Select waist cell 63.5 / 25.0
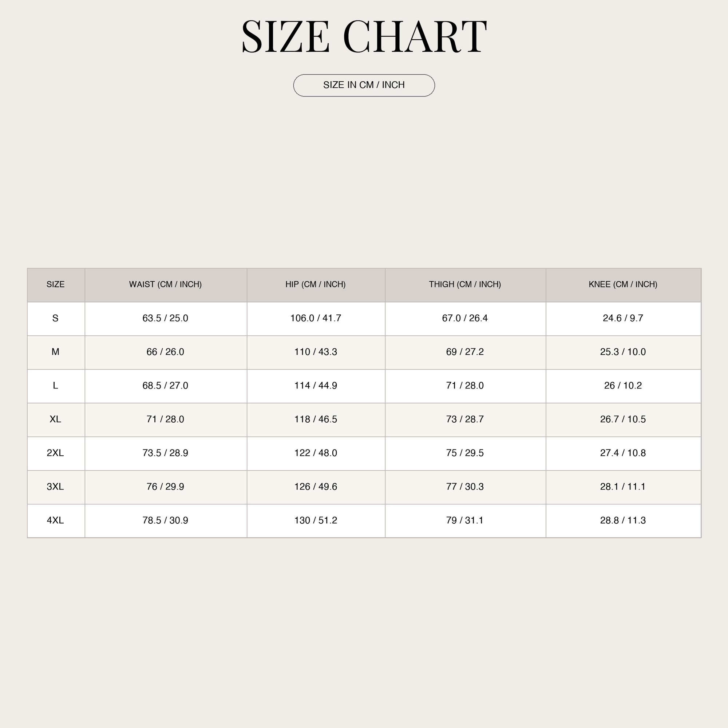Image resolution: width=728 pixels, height=728 pixels. click(x=165, y=319)
